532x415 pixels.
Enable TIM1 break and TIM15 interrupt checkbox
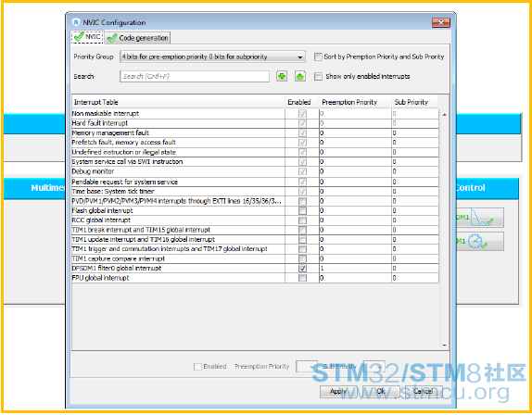coord(302,230)
